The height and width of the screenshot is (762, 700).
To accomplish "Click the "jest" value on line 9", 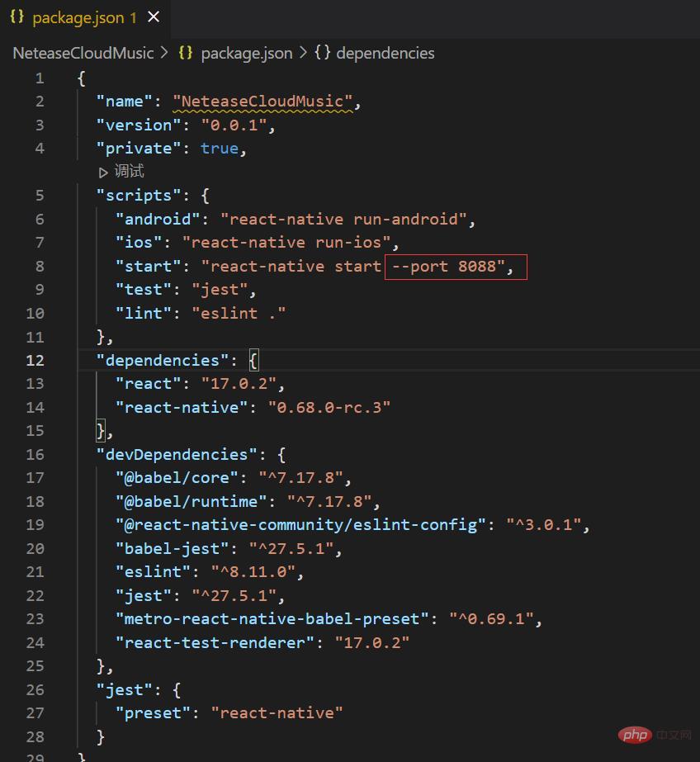I will tap(220, 290).
